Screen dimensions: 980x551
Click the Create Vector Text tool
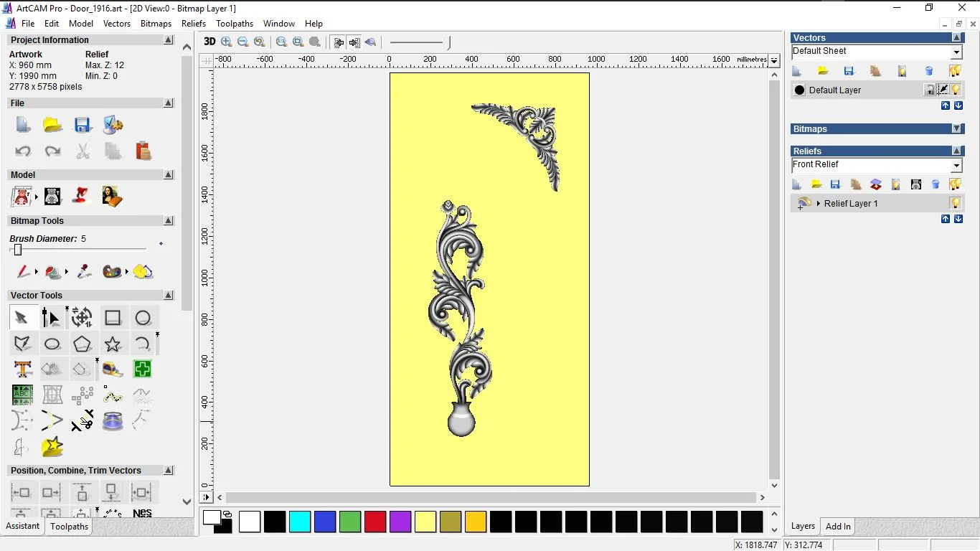pos(23,369)
